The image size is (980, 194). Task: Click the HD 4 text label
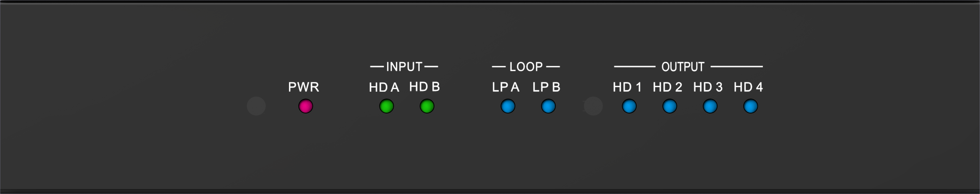748,87
